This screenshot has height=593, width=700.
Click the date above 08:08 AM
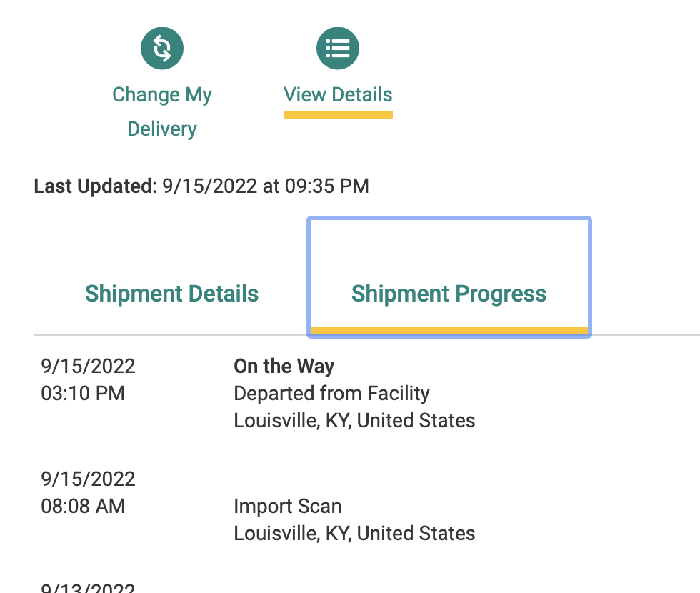click(x=88, y=479)
